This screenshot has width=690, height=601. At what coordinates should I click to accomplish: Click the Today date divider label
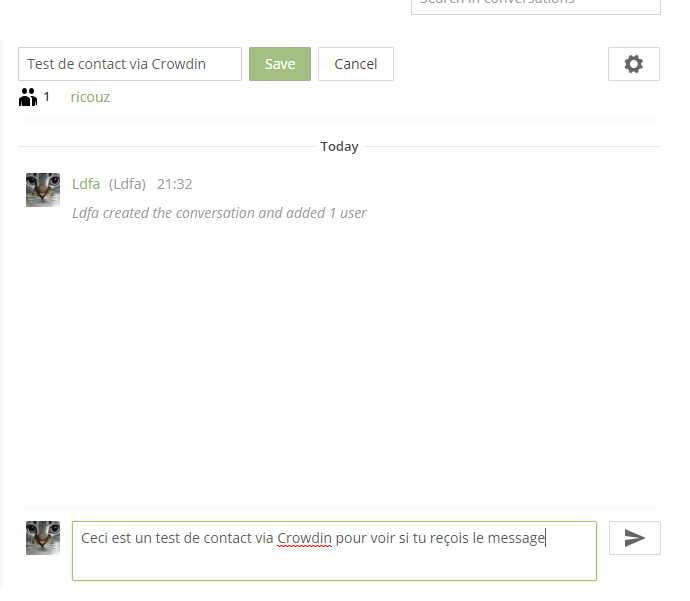click(x=339, y=147)
